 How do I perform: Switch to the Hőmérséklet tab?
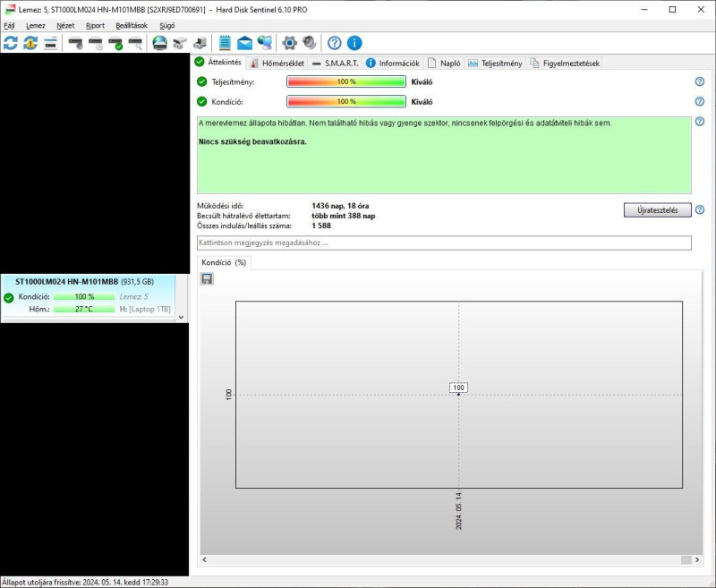(277, 63)
